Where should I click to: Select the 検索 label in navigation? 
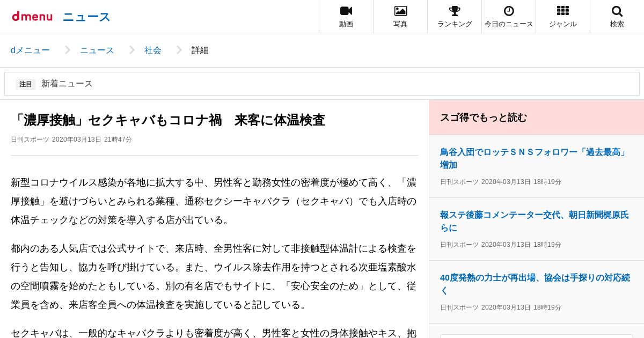pos(617,24)
